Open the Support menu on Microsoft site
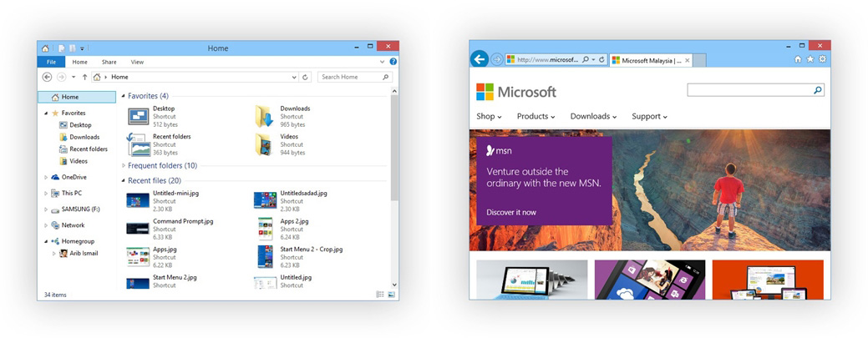The image size is (868, 338). pos(649,116)
